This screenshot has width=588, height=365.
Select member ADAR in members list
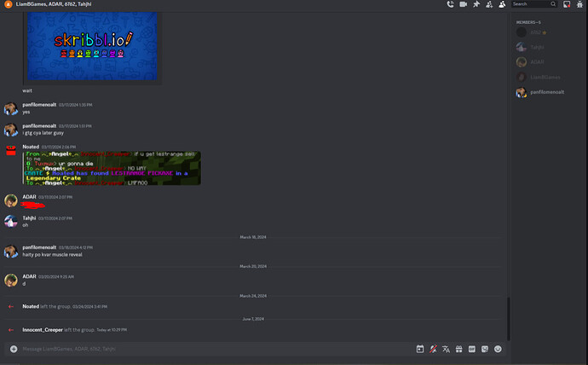pyautogui.click(x=547, y=62)
